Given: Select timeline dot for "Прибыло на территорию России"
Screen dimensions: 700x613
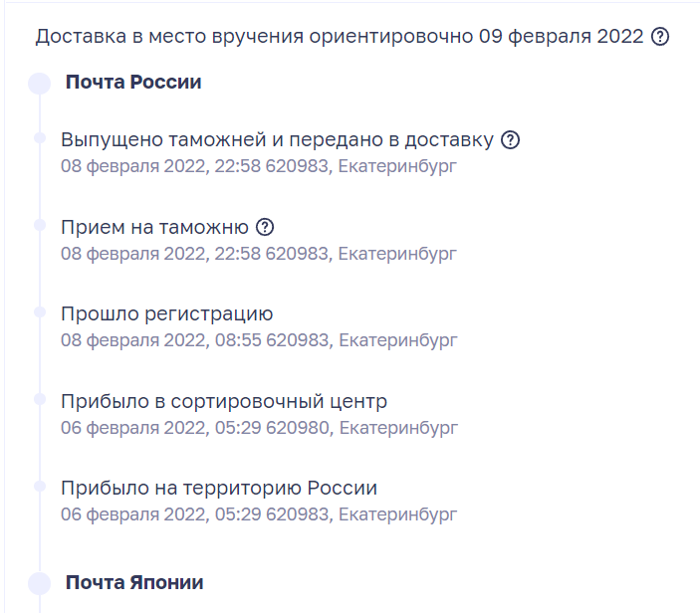Looking at the screenshot, I should tap(40, 487).
